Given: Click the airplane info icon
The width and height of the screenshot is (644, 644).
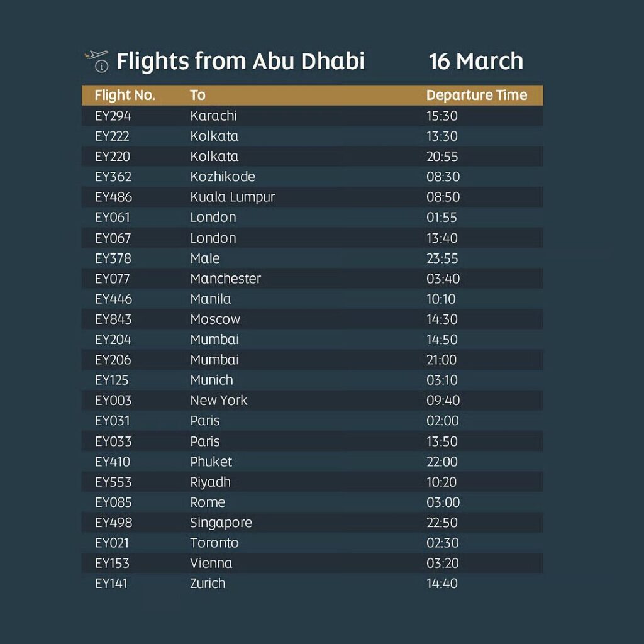Looking at the screenshot, I should pos(96,61).
